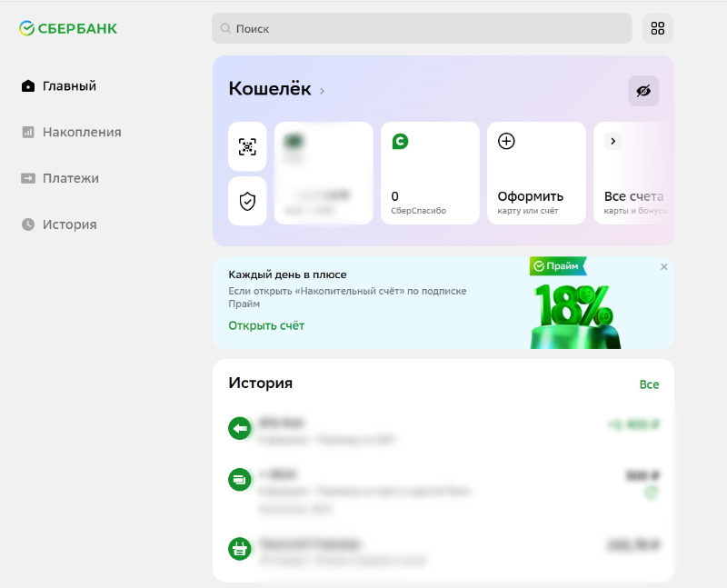This screenshot has height=588, width=727.
Task: Click the green incoming transfer arrow icon
Action: (x=240, y=428)
